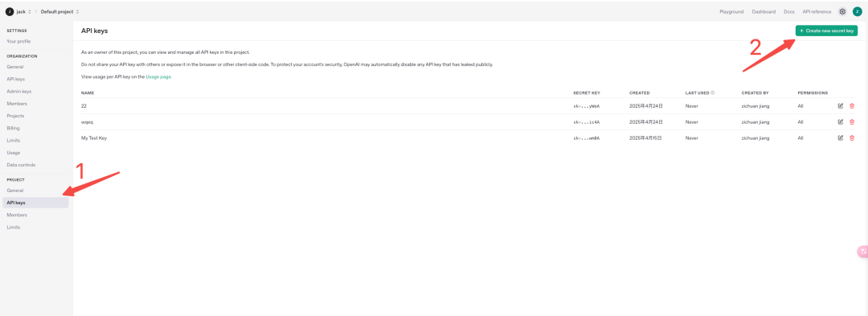Click the key name 22
The image size is (868, 316).
tap(84, 105)
